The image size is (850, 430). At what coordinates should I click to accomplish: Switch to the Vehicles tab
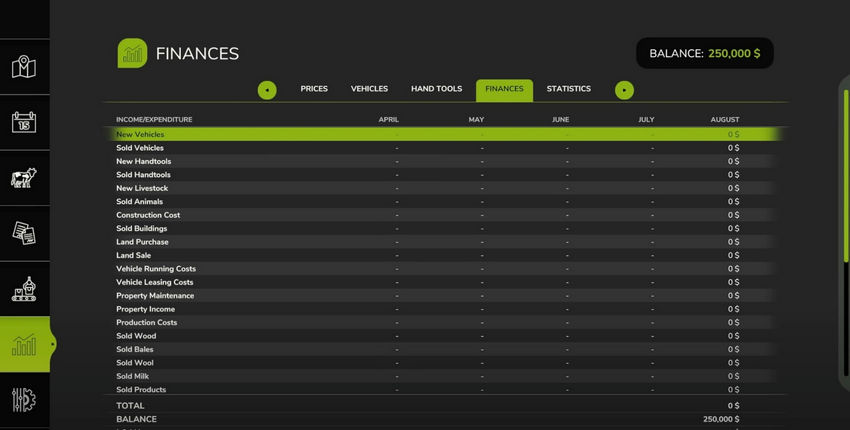[369, 89]
